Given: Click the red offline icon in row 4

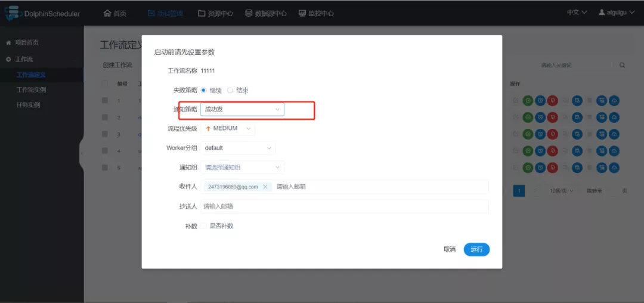Looking at the screenshot, I should pyautogui.click(x=552, y=151).
